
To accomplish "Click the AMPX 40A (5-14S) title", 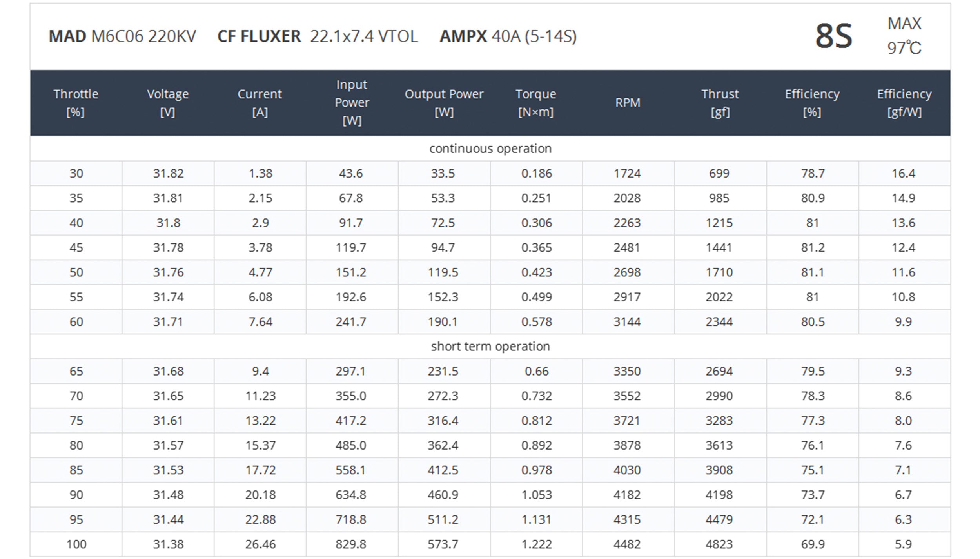I will coord(508,36).
